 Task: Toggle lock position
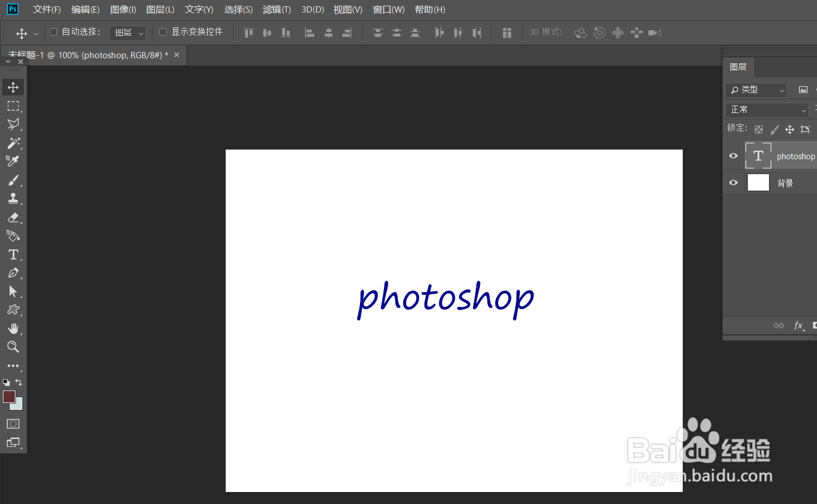[x=790, y=130]
